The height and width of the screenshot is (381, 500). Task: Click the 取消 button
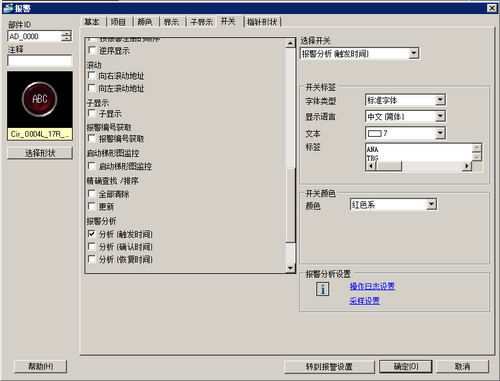[x=462, y=367]
